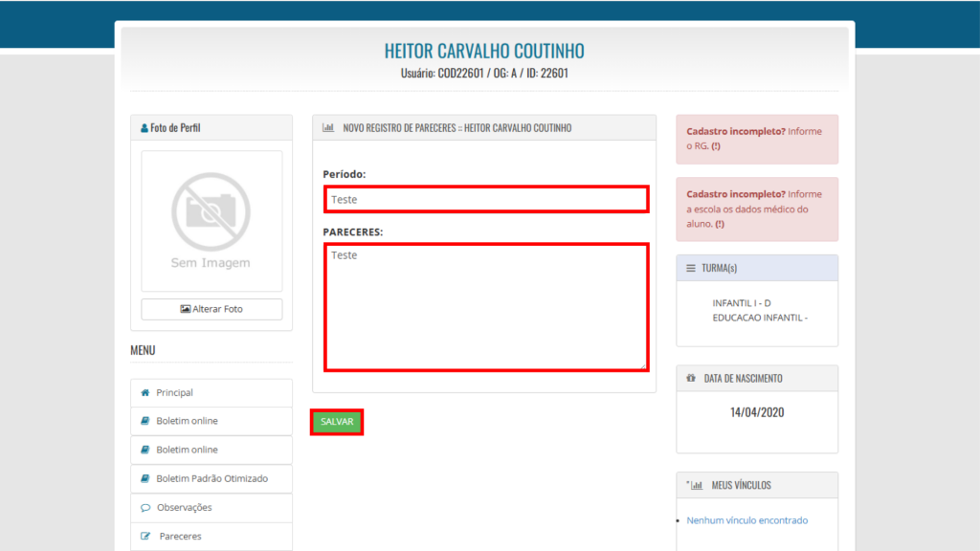
Task: Click the bar chart icon in Novo Registro header
Action: pos(328,128)
